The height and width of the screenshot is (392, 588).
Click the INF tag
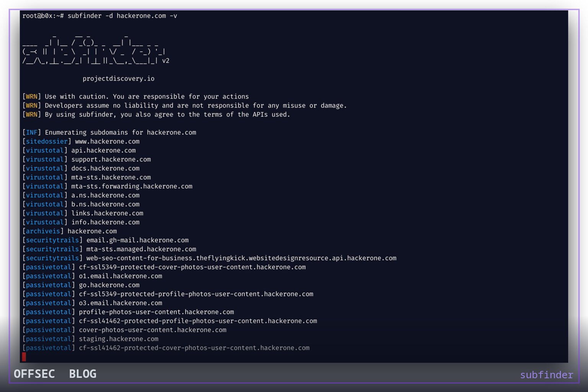point(32,132)
